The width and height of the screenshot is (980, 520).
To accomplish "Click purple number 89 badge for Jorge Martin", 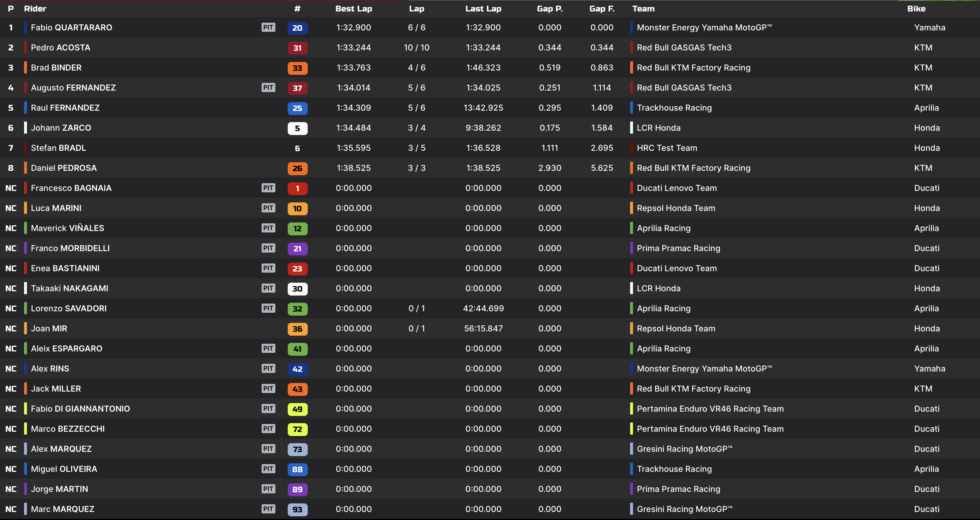I will 297,490.
